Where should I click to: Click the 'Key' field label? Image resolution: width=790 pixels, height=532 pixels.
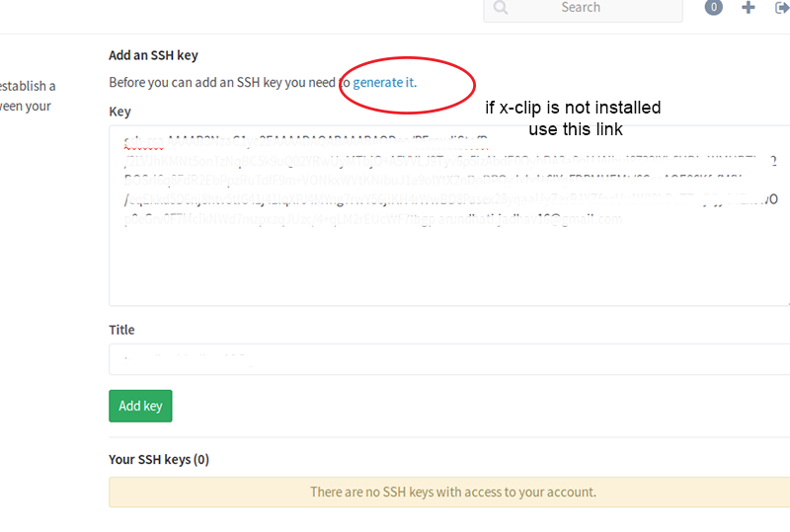[x=119, y=112]
